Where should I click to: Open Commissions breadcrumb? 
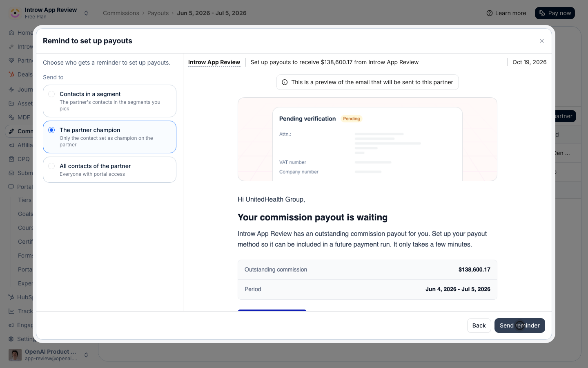121,13
